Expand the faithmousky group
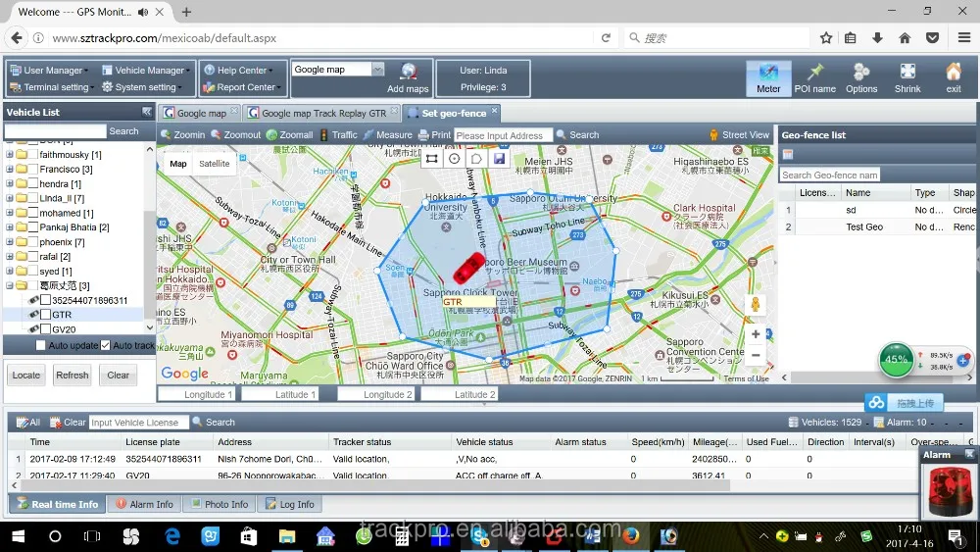 pyautogui.click(x=10, y=154)
